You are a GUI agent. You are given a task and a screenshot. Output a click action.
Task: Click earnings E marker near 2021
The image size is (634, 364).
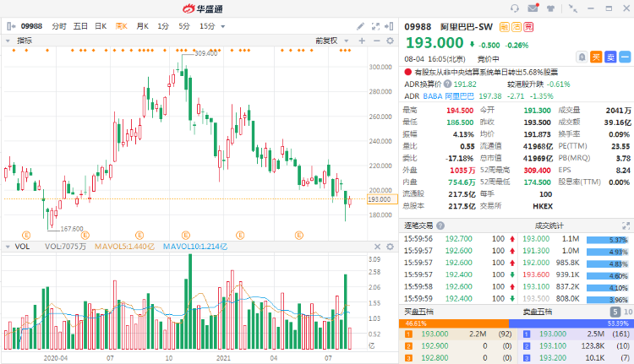[x=240, y=235]
